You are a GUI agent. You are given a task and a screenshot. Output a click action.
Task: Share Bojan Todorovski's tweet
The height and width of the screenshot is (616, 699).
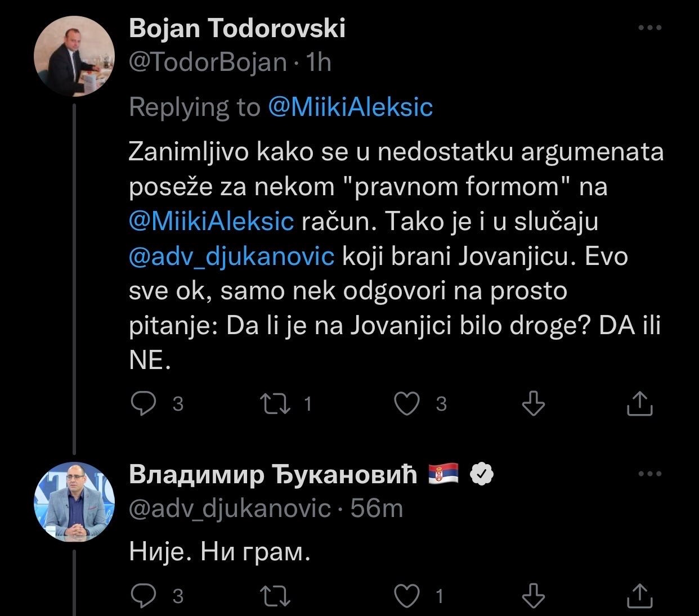click(639, 403)
